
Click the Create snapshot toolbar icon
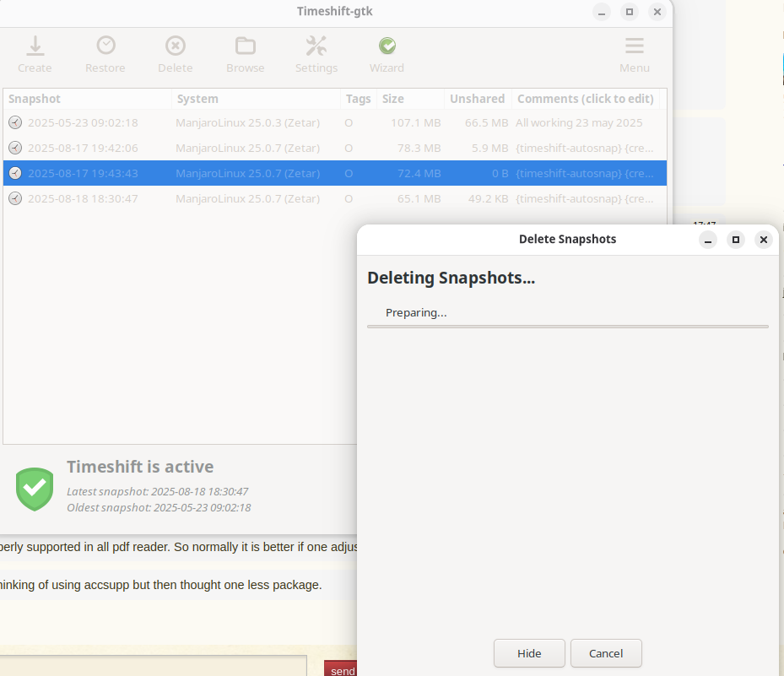(35, 46)
